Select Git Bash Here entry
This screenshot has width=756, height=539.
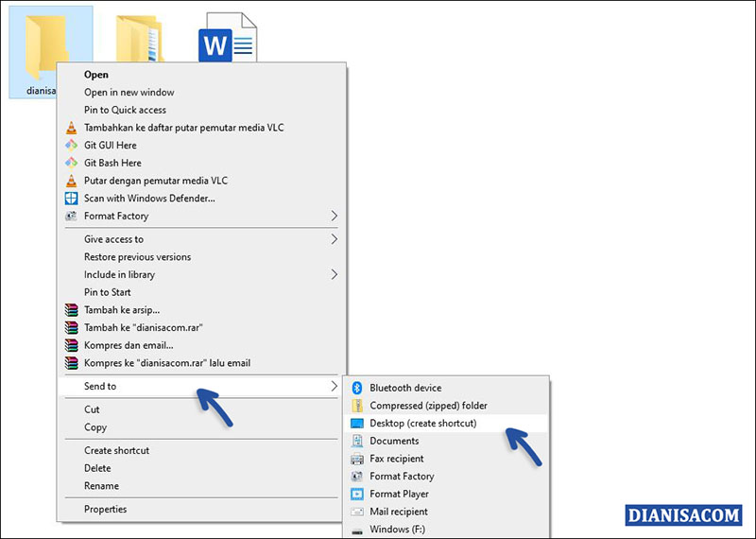[x=201, y=163]
